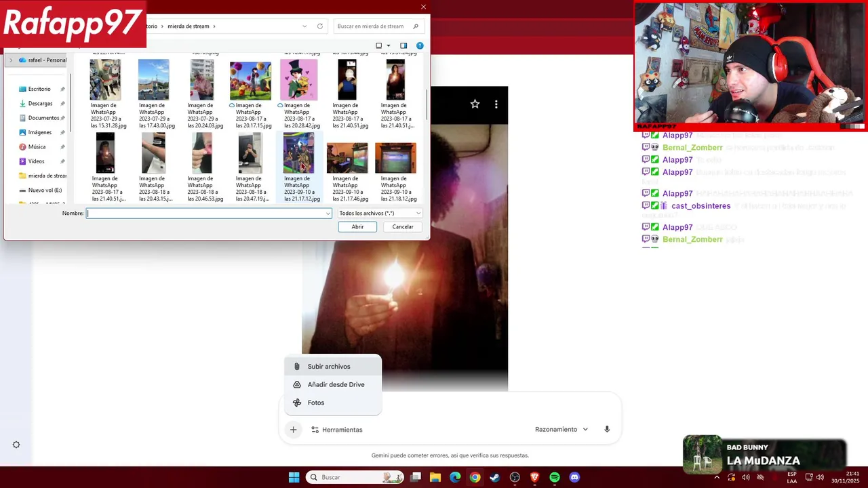Click the Abrir button
This screenshot has width=868, height=488.
(357, 227)
